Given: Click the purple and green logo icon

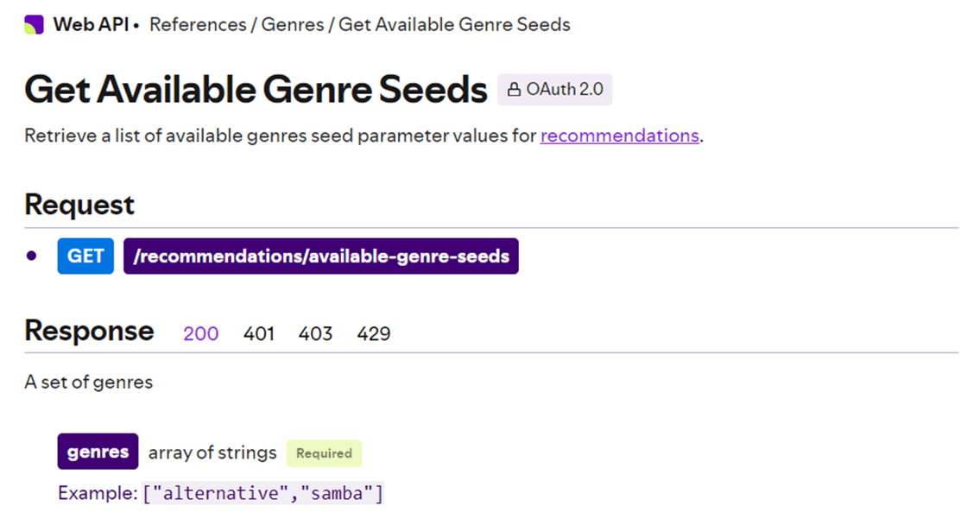Looking at the screenshot, I should 34,25.
